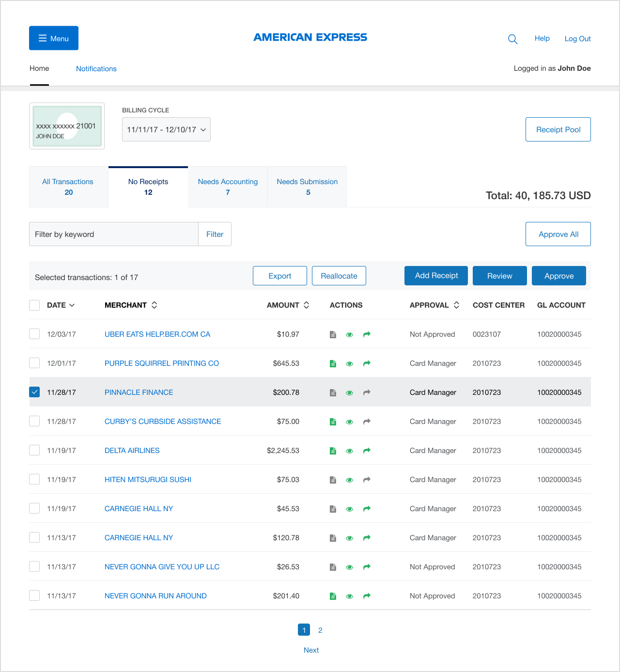Click the Review button

tap(499, 276)
